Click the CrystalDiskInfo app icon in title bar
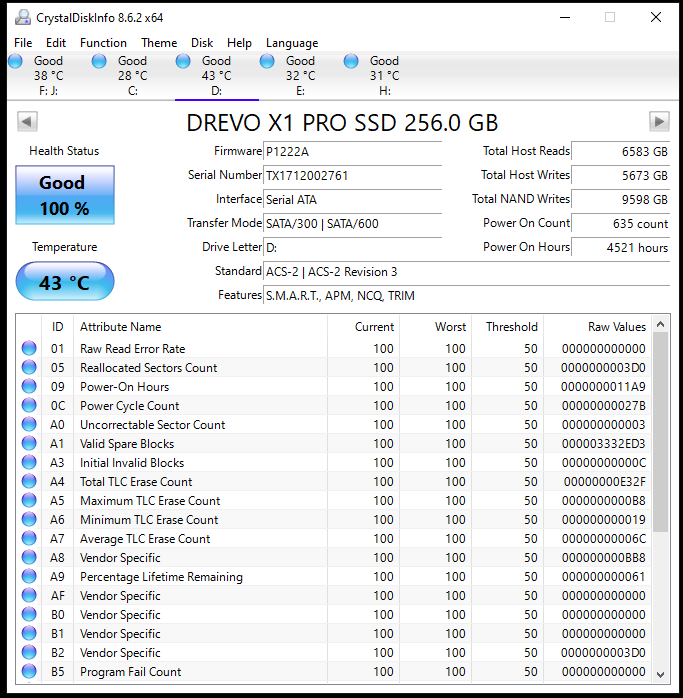683x698 pixels. [x=23, y=17]
